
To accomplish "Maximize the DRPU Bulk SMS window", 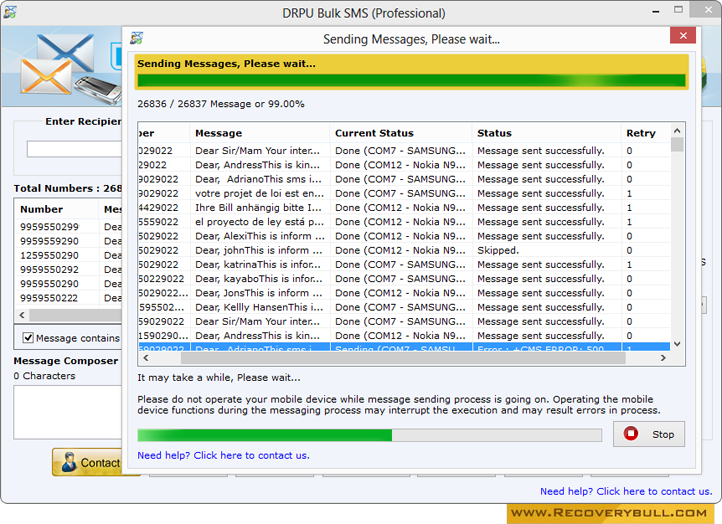I will pos(678,10).
